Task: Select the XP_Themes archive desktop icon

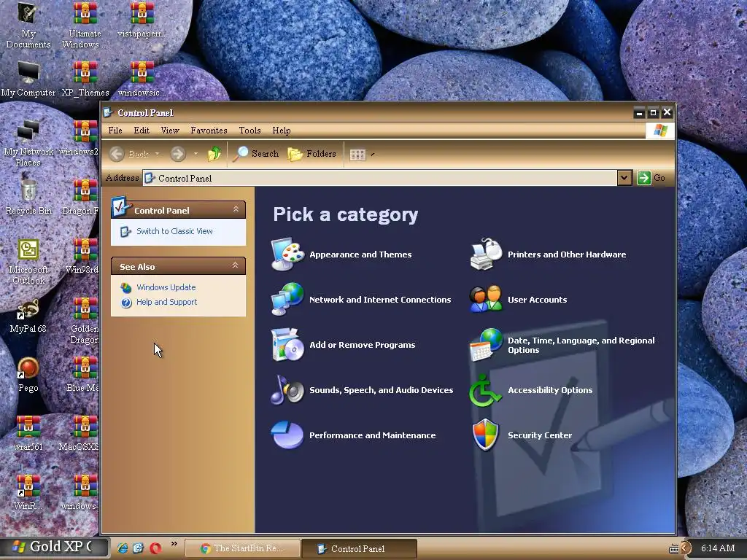Action: (85, 79)
